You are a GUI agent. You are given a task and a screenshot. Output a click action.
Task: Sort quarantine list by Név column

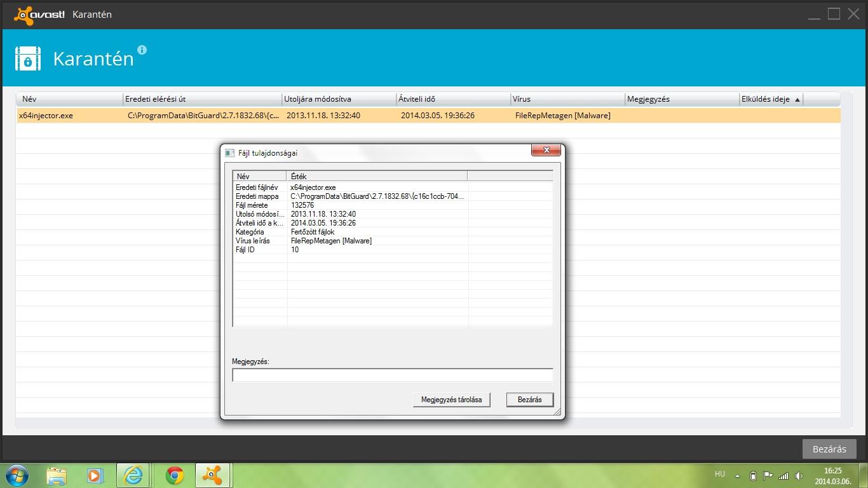click(69, 99)
